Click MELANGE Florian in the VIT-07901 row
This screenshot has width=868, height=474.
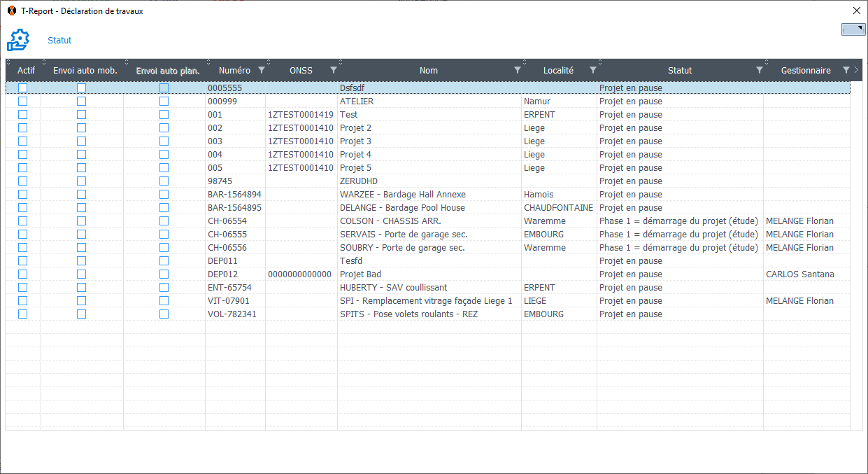799,301
